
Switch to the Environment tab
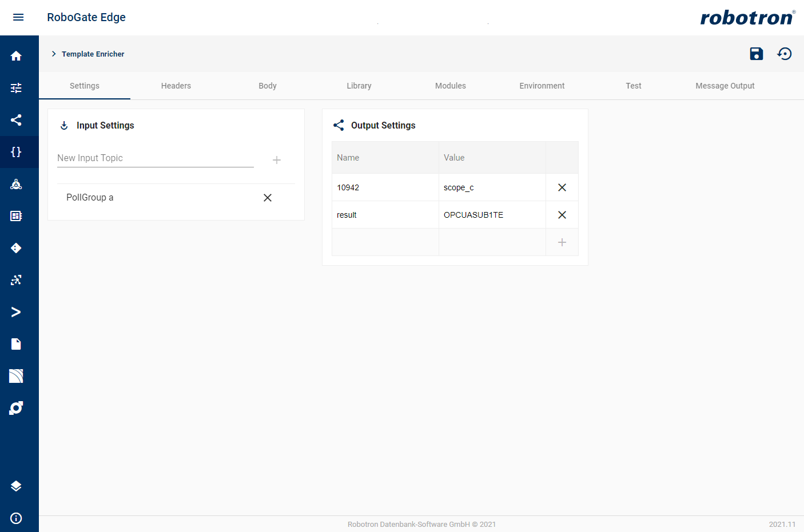[542, 86]
